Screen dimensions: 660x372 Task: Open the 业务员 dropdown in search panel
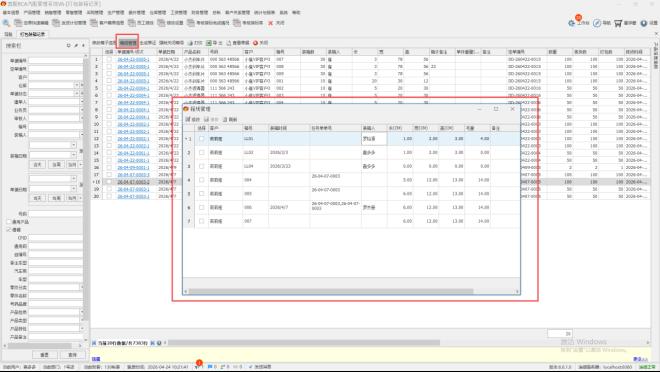[x=81, y=110]
